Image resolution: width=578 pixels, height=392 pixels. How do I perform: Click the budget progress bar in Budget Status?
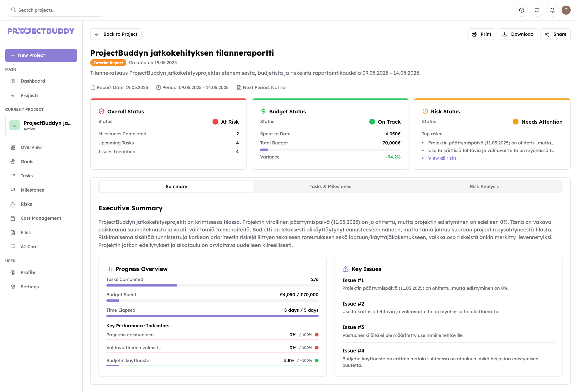pos(330,150)
